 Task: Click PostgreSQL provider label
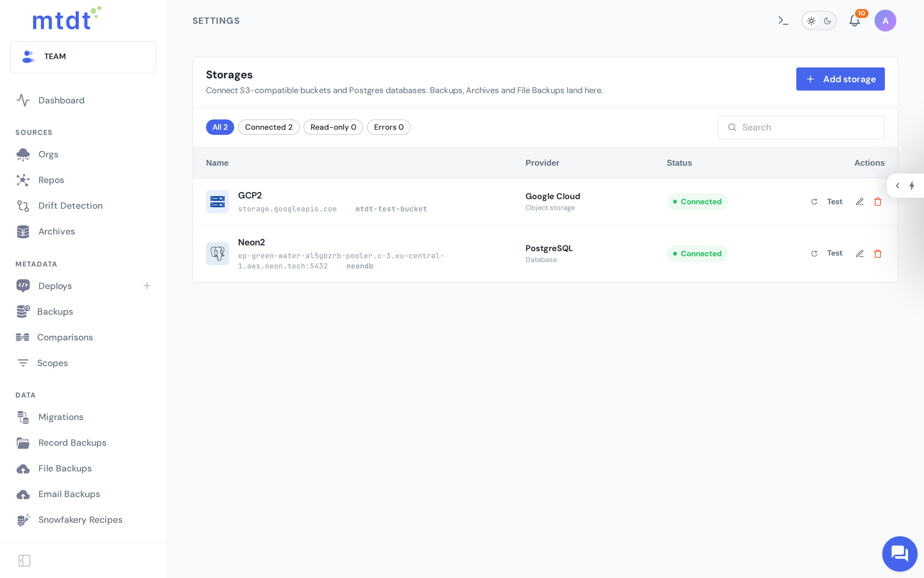[549, 249]
